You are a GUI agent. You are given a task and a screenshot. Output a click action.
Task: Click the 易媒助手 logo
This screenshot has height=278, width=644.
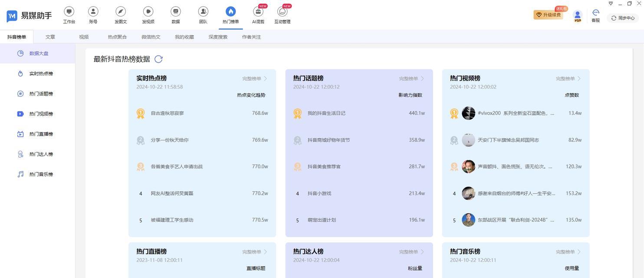(29, 16)
